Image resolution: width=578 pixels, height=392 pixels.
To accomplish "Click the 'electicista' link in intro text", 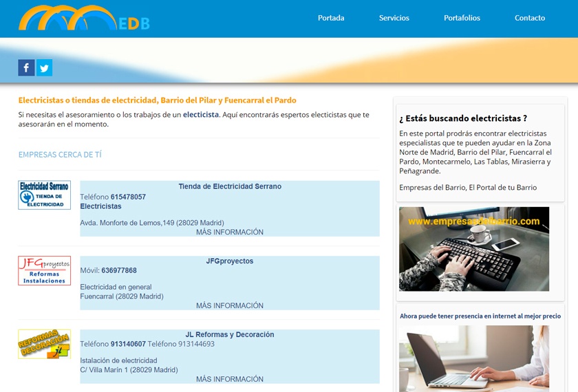I will click(x=201, y=115).
